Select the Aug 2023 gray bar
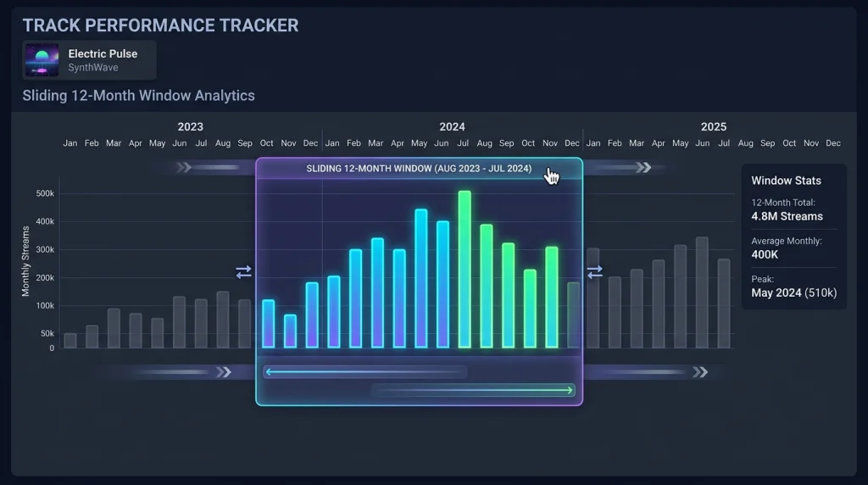868x485 pixels. (223, 320)
